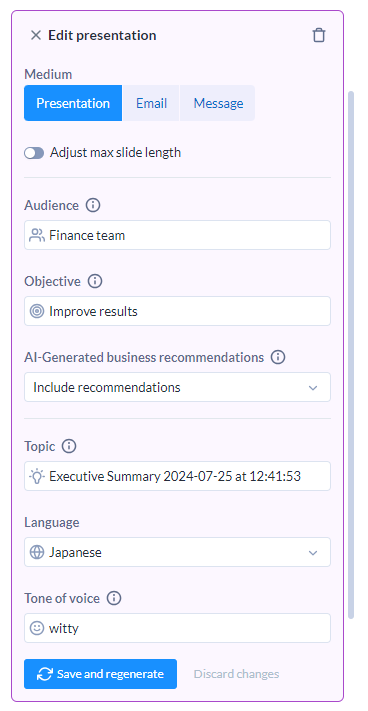Screen dimensions: 368x711
Task: Click the globe icon in Language field
Action: (x=37, y=552)
